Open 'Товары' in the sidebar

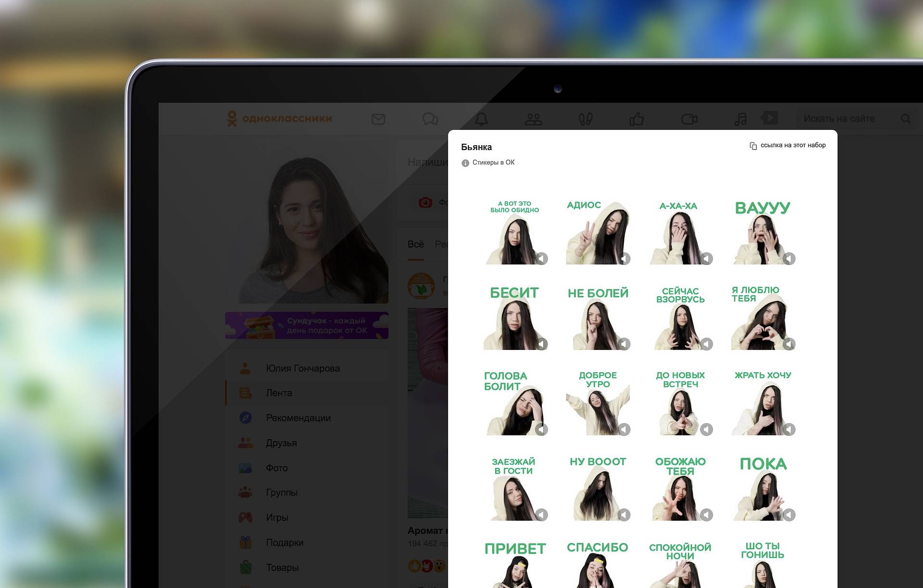point(307,567)
